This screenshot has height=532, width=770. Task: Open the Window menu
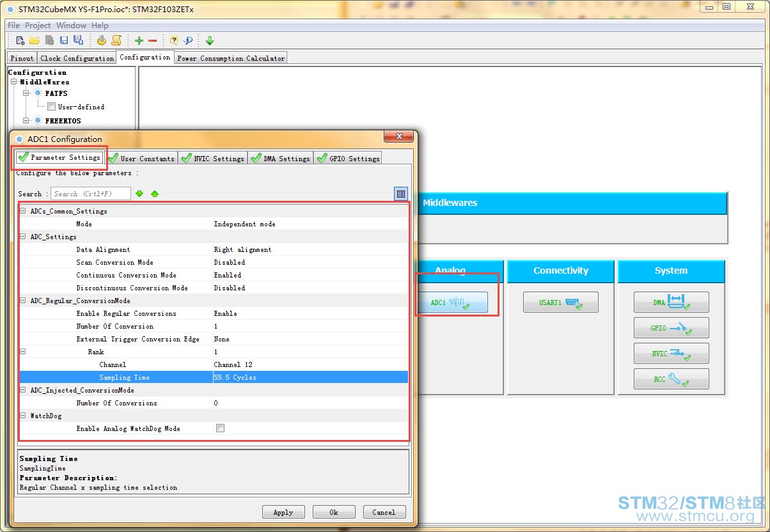click(x=71, y=26)
